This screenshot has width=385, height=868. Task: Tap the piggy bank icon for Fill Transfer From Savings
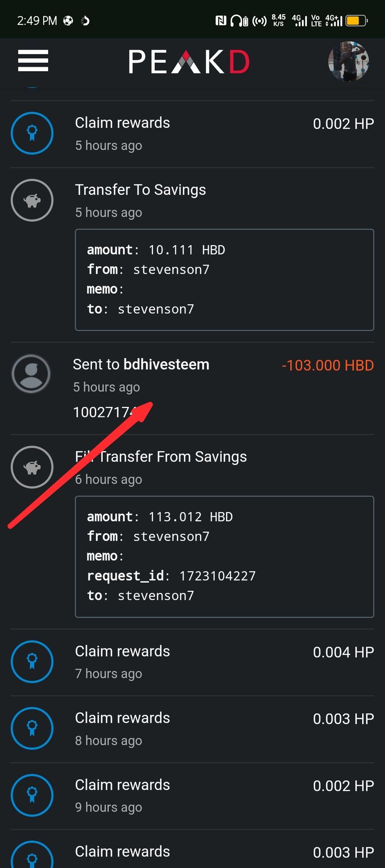pos(32,467)
